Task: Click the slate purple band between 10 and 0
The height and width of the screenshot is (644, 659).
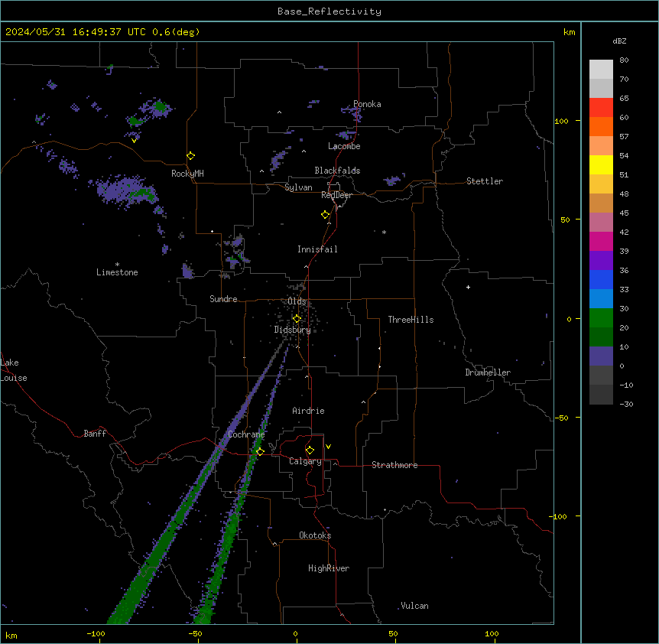Action: [601, 356]
